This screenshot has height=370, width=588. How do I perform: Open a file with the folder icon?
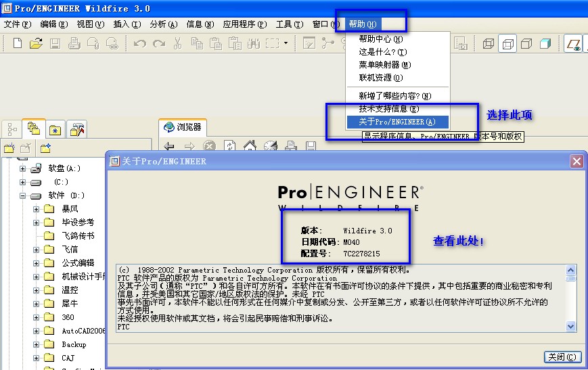pyautogui.click(x=36, y=43)
